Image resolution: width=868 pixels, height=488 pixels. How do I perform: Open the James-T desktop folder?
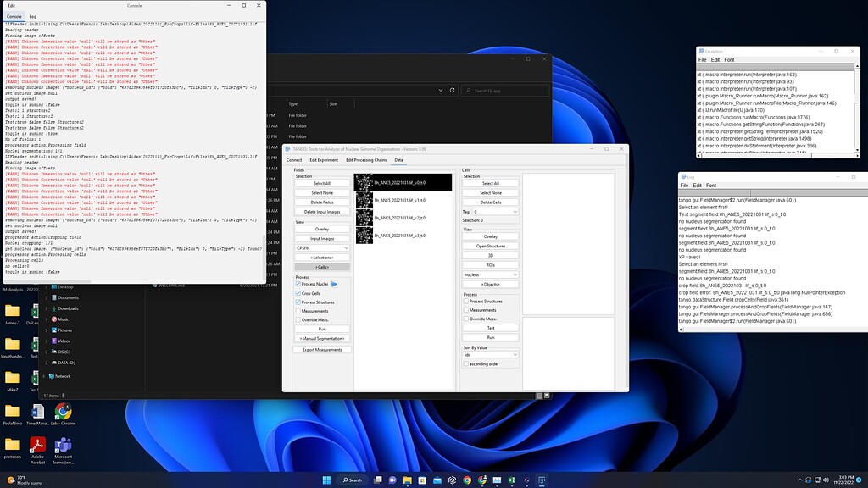pyautogui.click(x=12, y=313)
